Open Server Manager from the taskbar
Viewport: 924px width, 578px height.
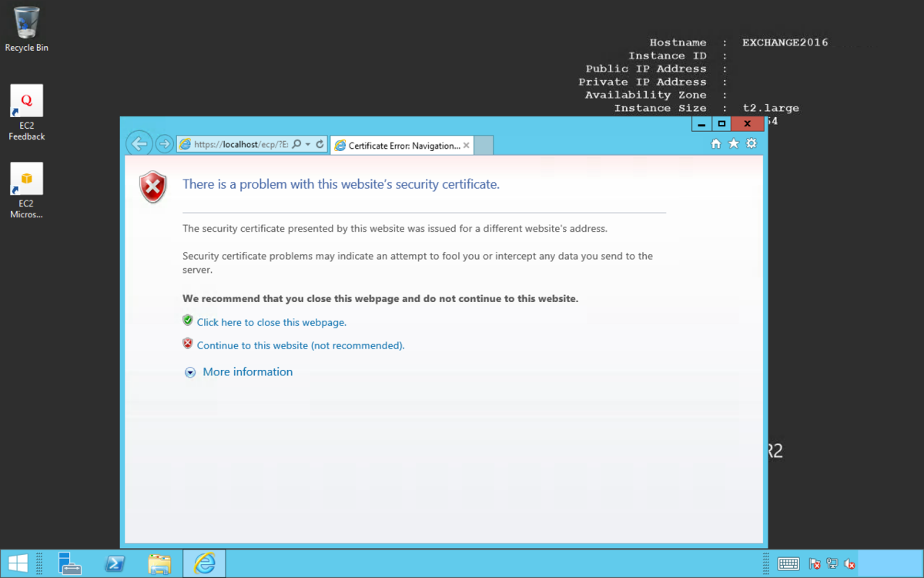[70, 563]
